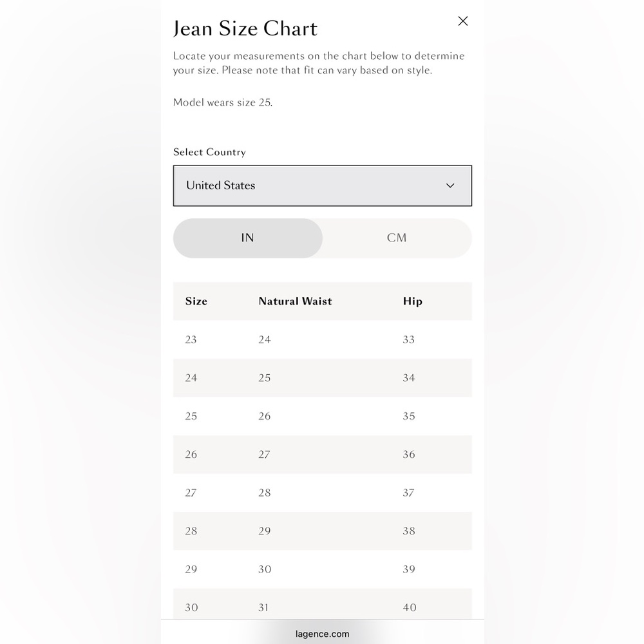Switch measurements to CM
The width and height of the screenshot is (644, 644).
(x=397, y=238)
